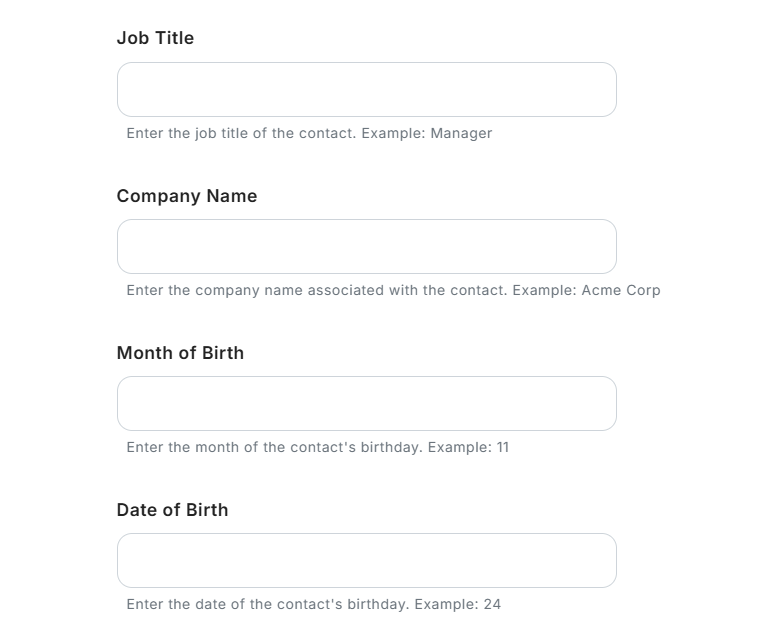The image size is (763, 637).
Task: Click the Month of Birth input field
Action: click(x=366, y=404)
